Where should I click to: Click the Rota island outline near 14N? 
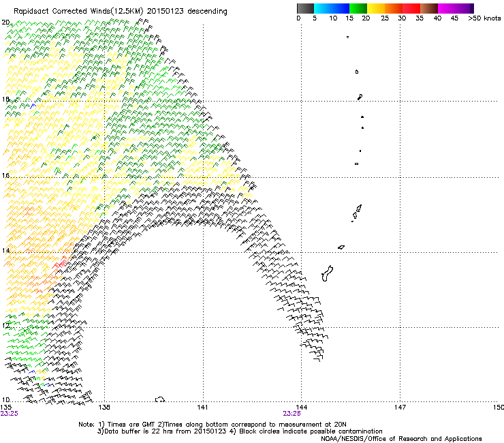point(341,247)
